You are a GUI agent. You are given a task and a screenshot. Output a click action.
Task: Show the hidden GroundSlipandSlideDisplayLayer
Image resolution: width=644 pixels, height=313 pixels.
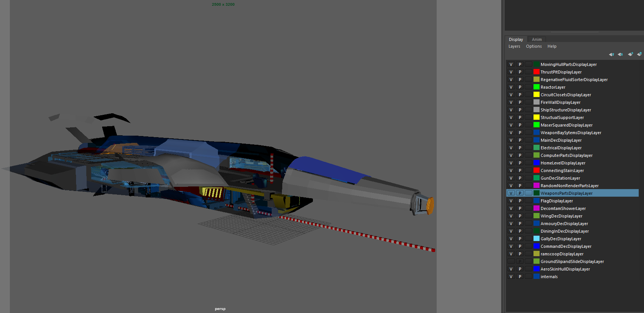tap(511, 261)
